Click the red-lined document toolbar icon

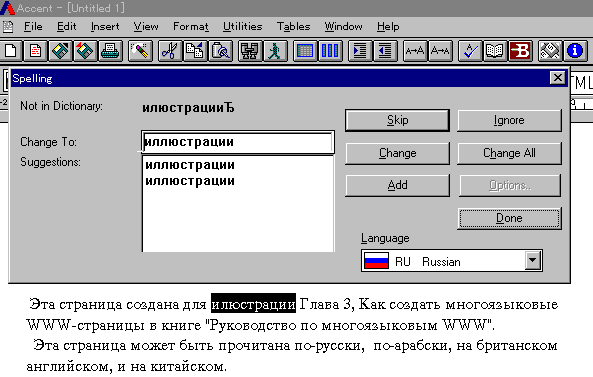click(35, 51)
